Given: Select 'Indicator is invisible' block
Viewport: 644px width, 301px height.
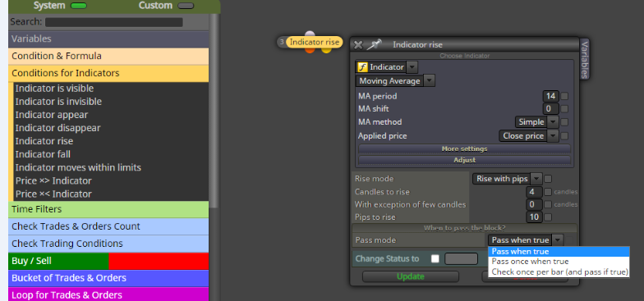Looking at the screenshot, I should [x=58, y=102].
